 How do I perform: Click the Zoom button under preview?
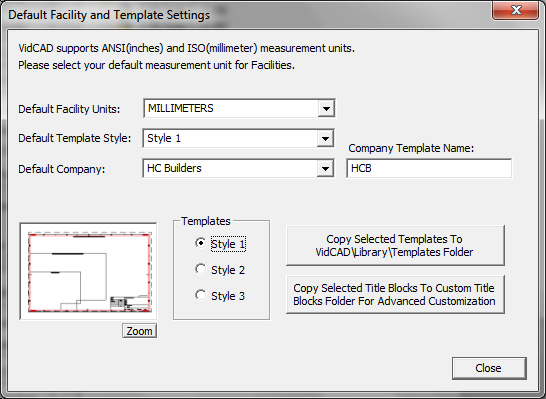pyautogui.click(x=139, y=331)
